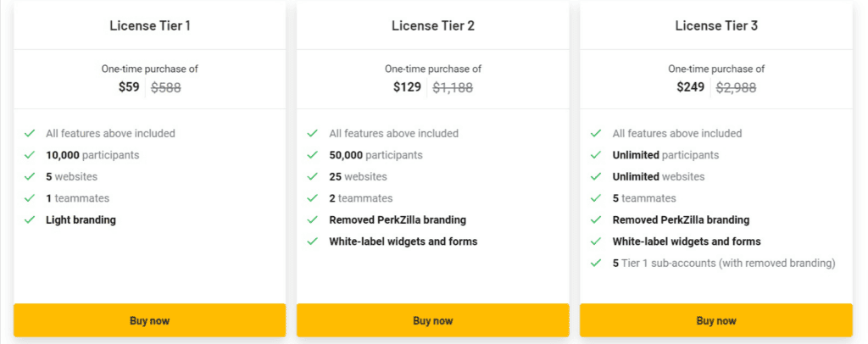Click the $249 price text
This screenshot has height=344, width=868.
(x=691, y=86)
